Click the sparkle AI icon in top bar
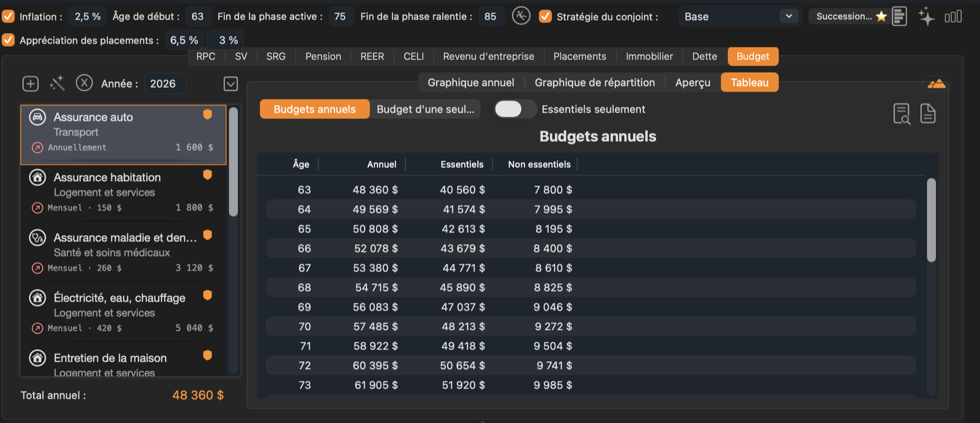This screenshot has width=980, height=423. click(x=927, y=16)
